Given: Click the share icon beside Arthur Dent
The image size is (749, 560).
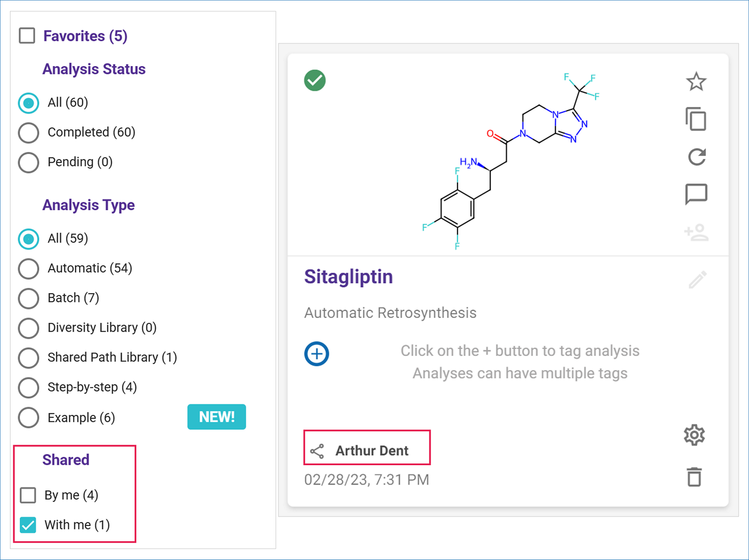Looking at the screenshot, I should tap(317, 451).
